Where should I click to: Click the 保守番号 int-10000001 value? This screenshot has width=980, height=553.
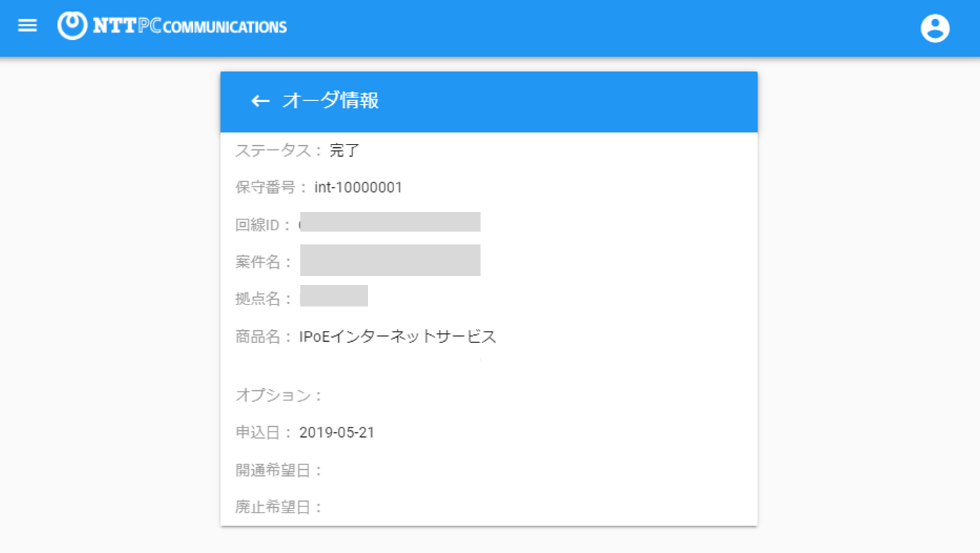[x=358, y=188]
